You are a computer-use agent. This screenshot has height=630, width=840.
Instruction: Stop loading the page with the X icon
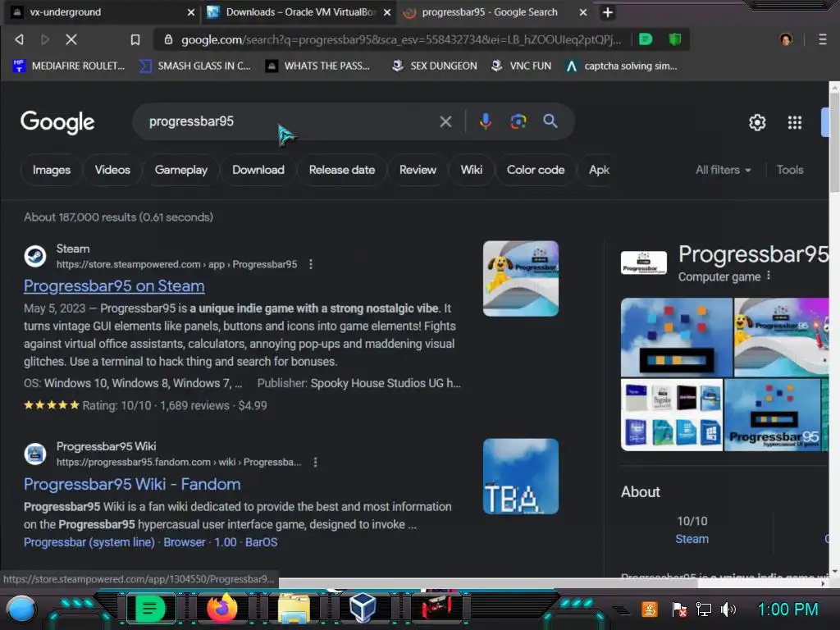pos(71,39)
